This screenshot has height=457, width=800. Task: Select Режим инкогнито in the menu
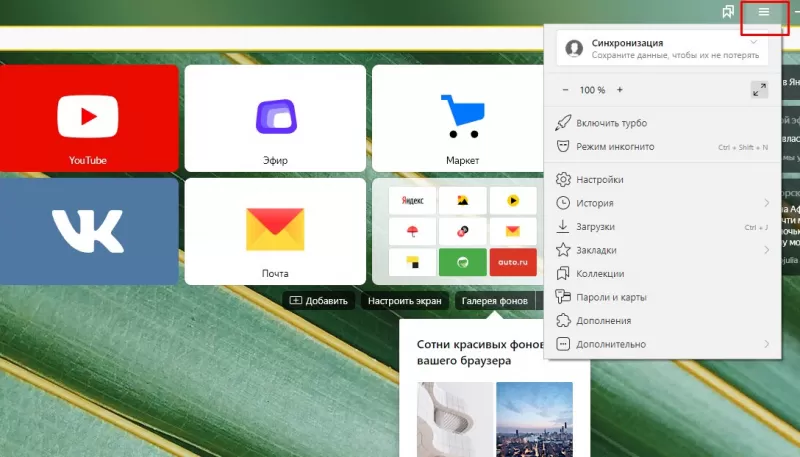[662, 147]
